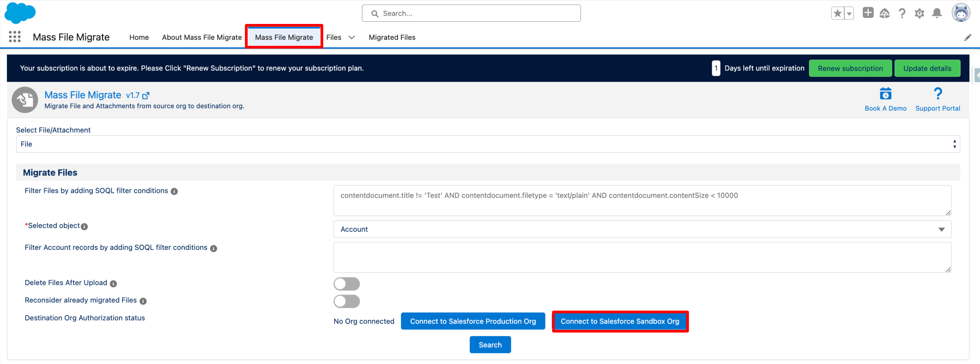Screen dimensions: 980x364
Task: Show info for Filter Account records
Action: [214, 248]
